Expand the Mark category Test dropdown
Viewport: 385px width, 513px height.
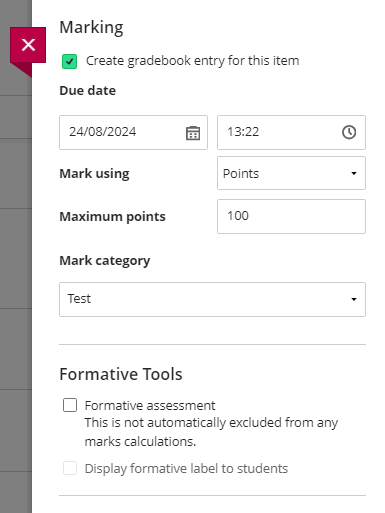point(212,299)
